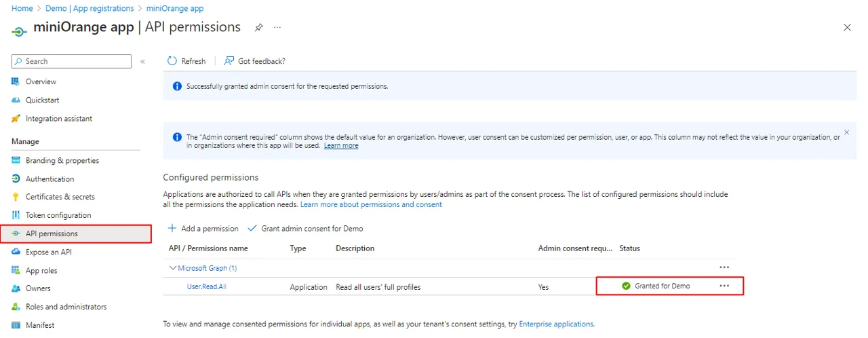Go to Home in the breadcrumb

coord(22,8)
